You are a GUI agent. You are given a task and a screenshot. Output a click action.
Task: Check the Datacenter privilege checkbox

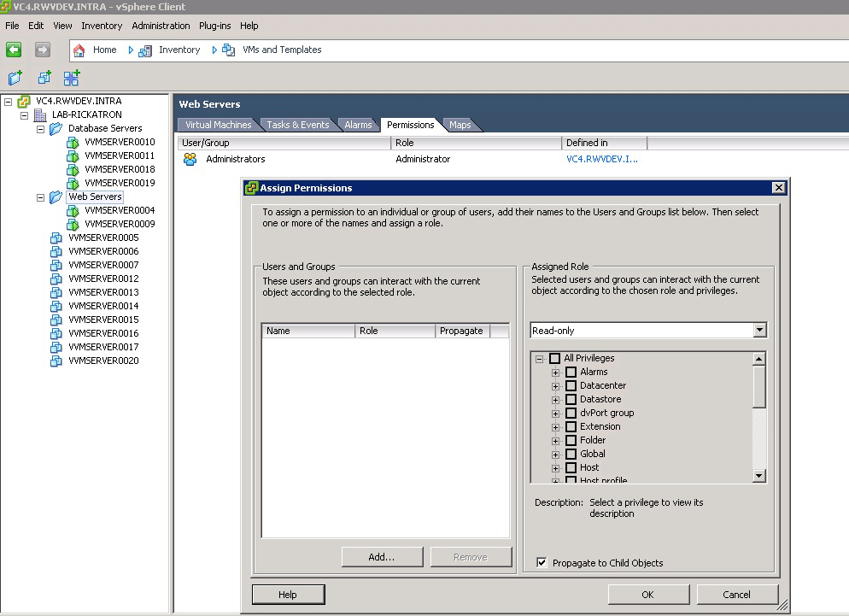[571, 385]
